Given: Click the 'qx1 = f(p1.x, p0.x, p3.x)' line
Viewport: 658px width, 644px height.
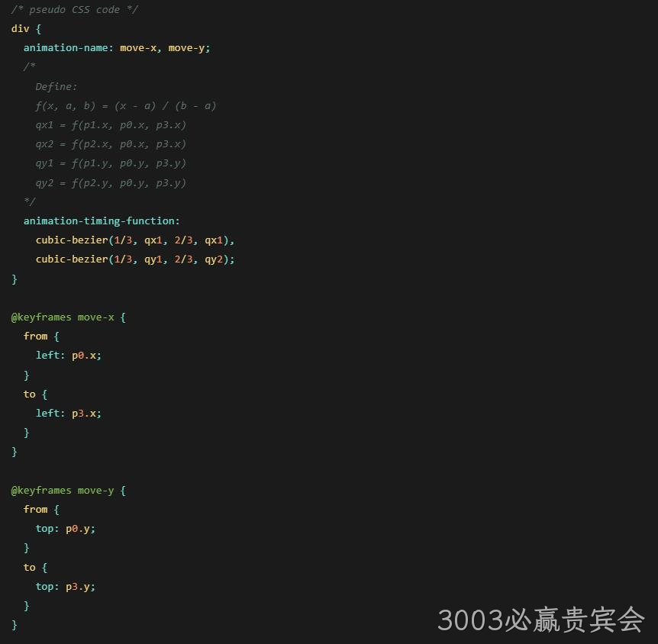Looking at the screenshot, I should click(x=111, y=125).
